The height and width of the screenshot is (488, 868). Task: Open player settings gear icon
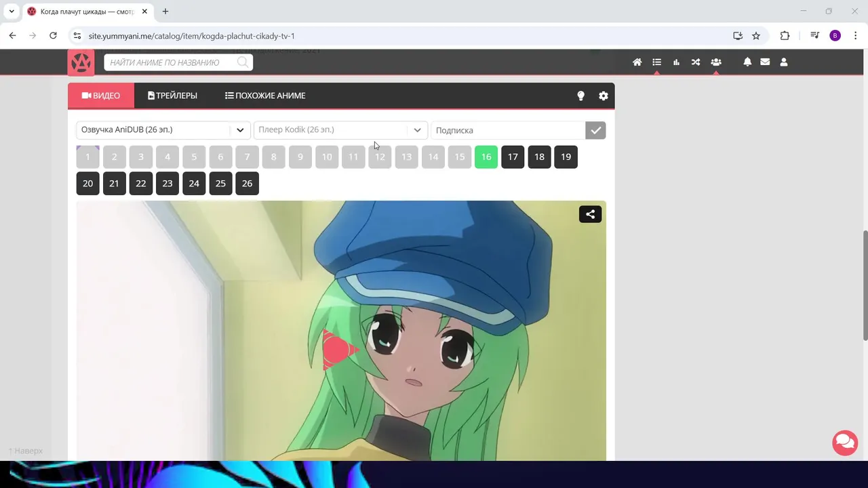(604, 96)
